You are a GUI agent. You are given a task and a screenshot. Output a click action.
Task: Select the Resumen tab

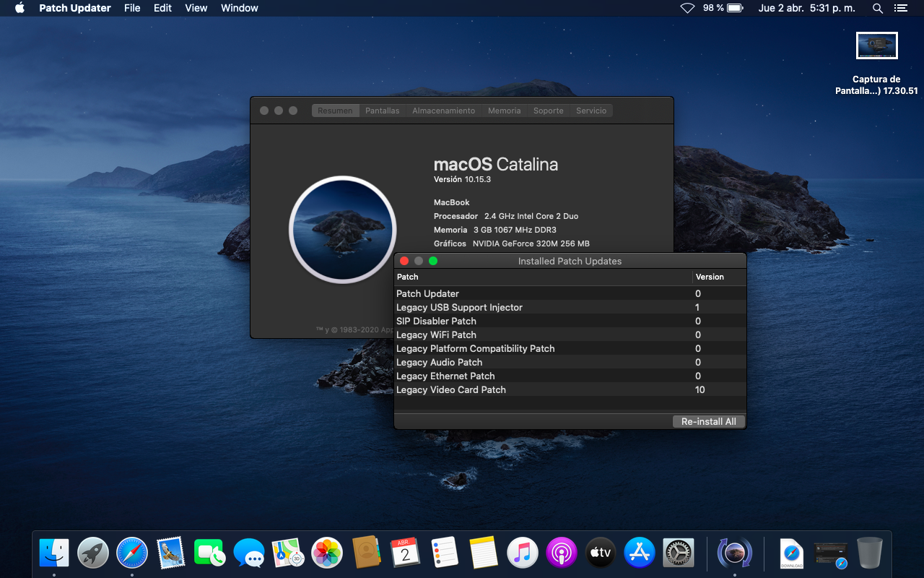336,111
